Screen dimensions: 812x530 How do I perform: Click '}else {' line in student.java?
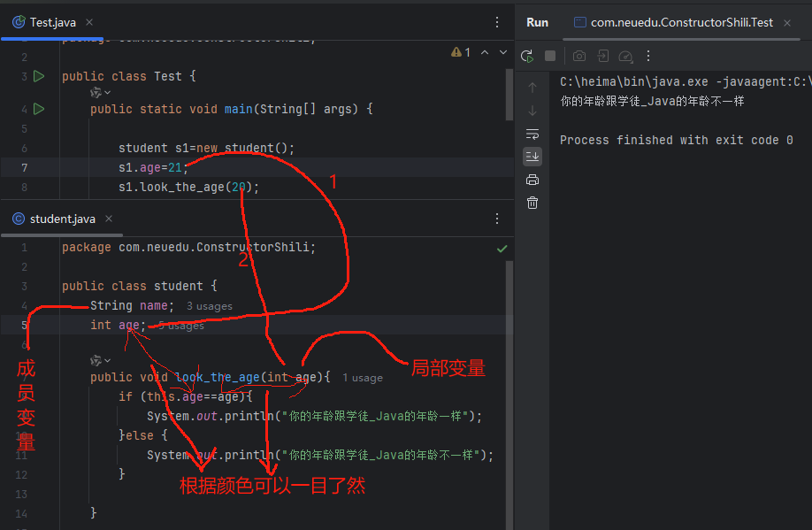143,435
